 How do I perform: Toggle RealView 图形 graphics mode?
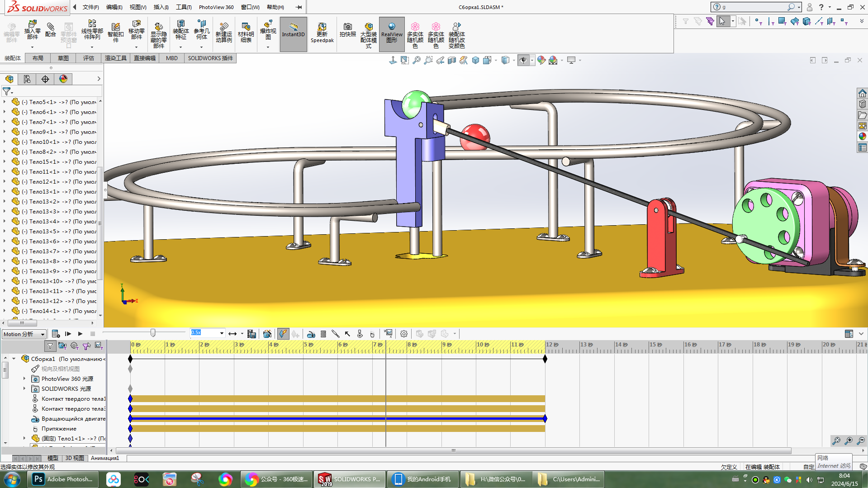tap(391, 33)
